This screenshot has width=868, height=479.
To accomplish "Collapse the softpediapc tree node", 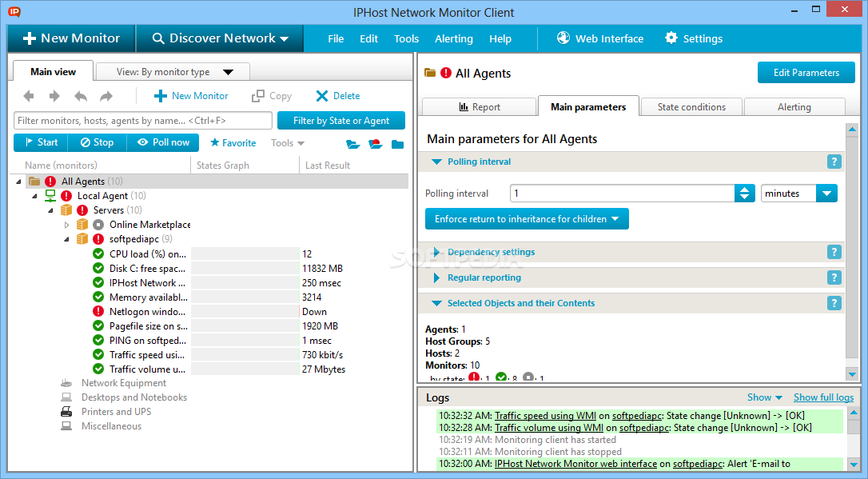I will (67, 239).
